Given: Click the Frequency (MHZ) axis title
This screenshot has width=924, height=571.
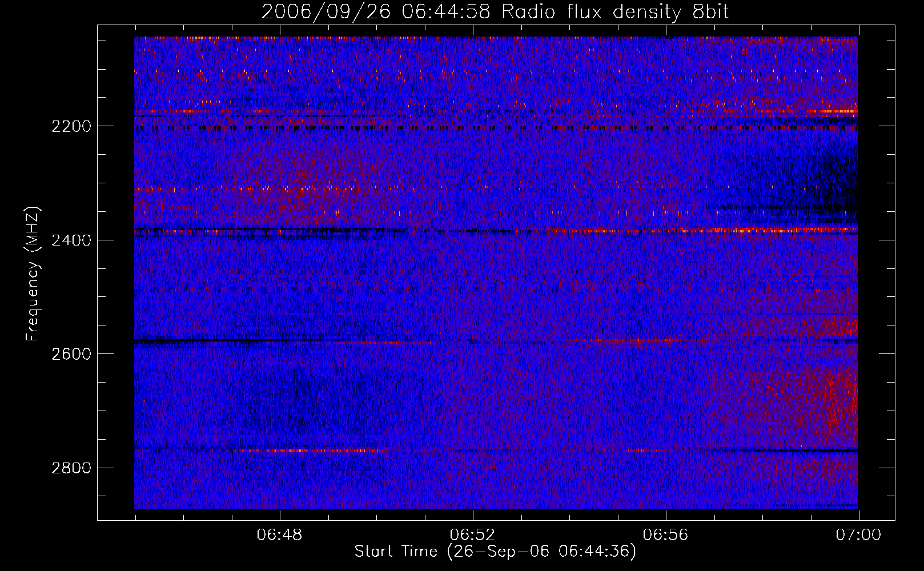Looking at the screenshot, I should 33,274.
